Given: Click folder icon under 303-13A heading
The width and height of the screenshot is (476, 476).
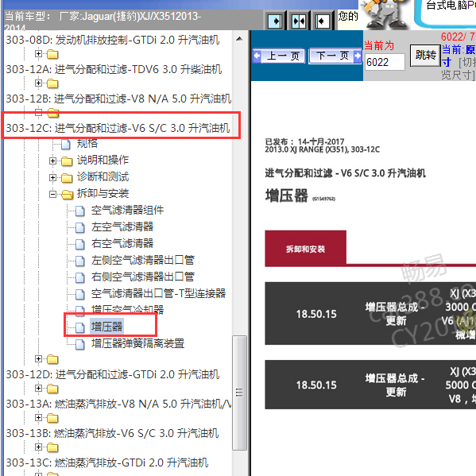Looking at the screenshot, I should tap(52, 418).
